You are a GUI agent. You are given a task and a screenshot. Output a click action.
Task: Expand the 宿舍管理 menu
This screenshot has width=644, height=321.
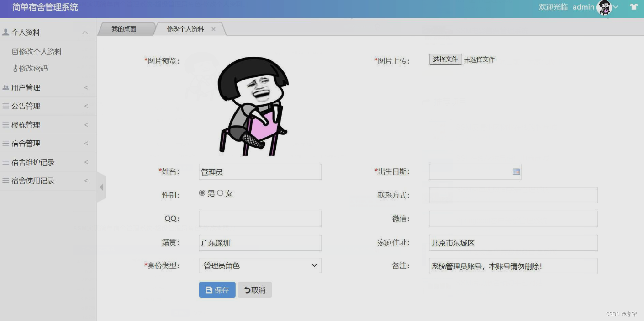86,143
